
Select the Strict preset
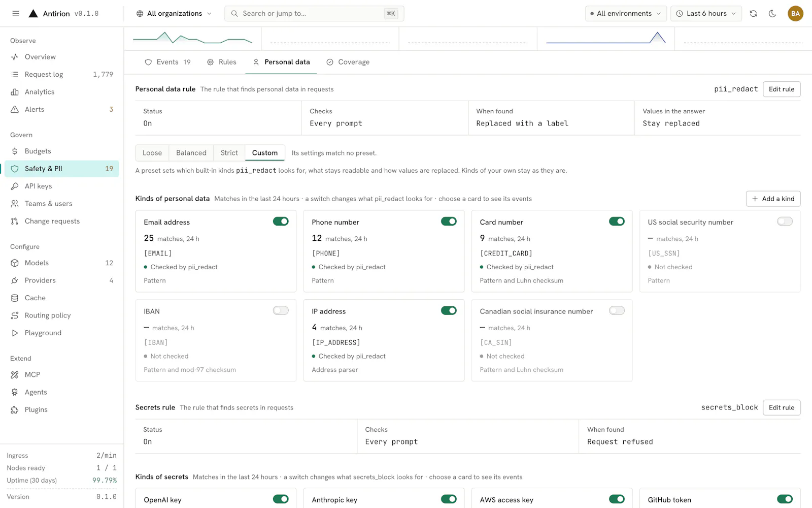[x=229, y=153]
